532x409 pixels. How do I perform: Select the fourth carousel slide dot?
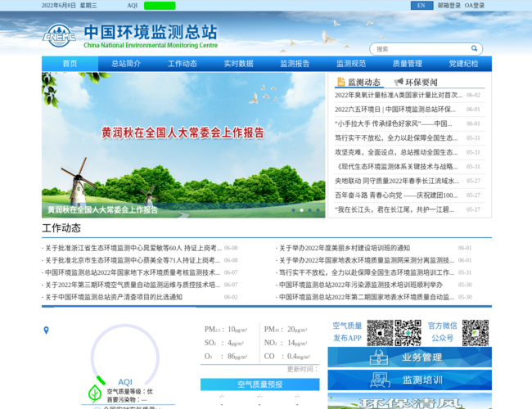(x=318, y=210)
